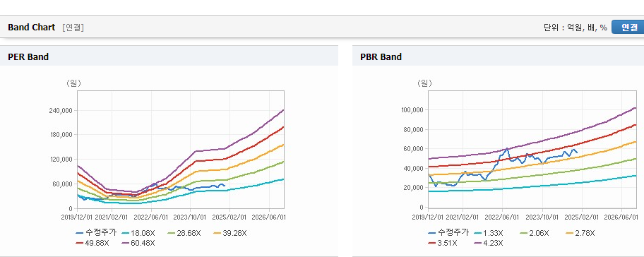Screen dimensions: 644x257
Task: Toggle 28.68X series in PER Band legend
Action: coord(184,233)
